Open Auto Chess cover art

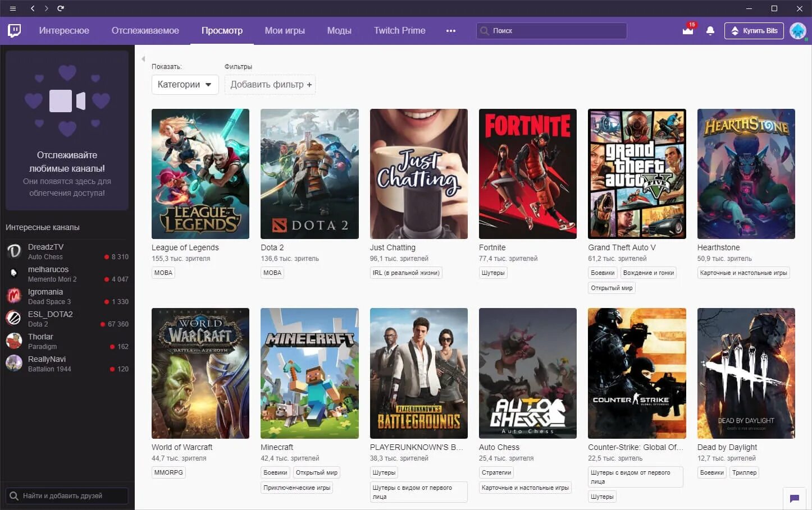(x=528, y=373)
